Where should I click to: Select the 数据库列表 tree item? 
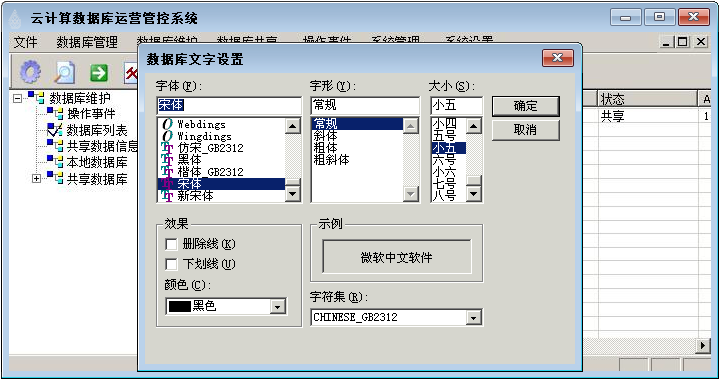(x=97, y=130)
